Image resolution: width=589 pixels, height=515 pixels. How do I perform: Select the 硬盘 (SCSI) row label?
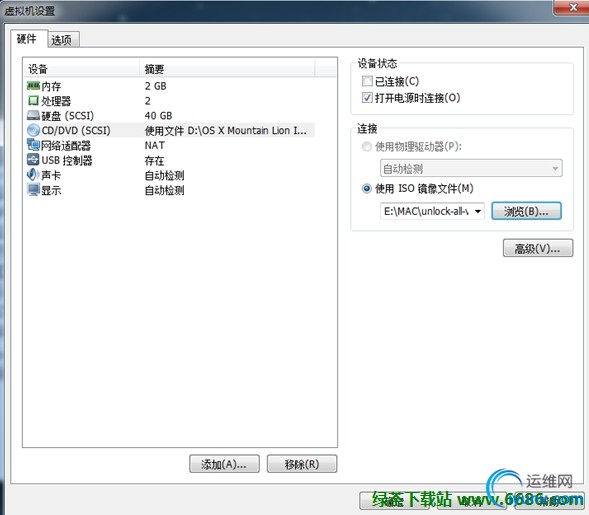[x=68, y=116]
